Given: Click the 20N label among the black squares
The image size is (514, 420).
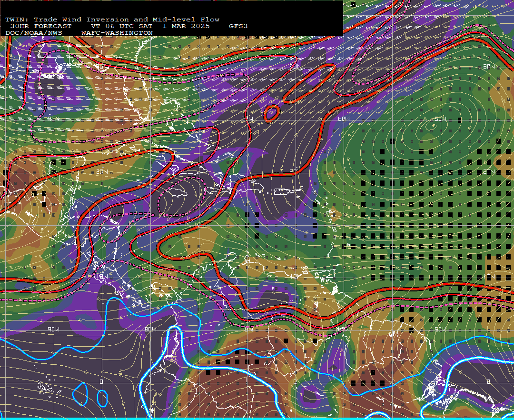Looking at the screenshot, I should [x=489, y=172].
